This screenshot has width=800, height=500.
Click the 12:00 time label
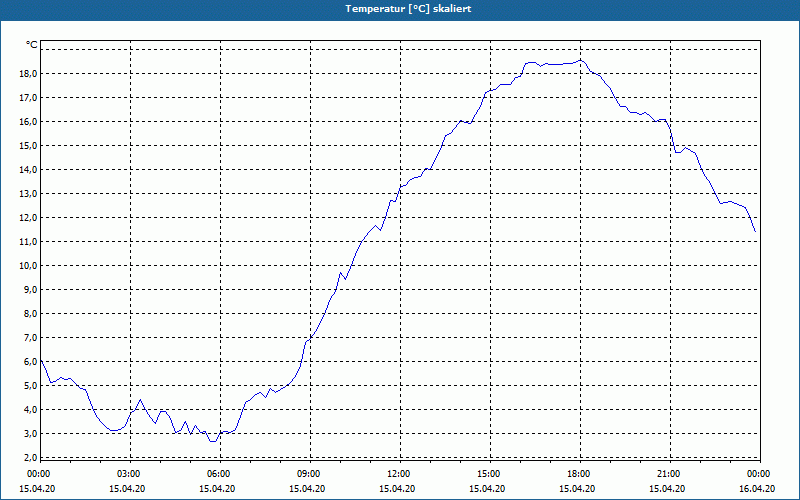point(399,474)
